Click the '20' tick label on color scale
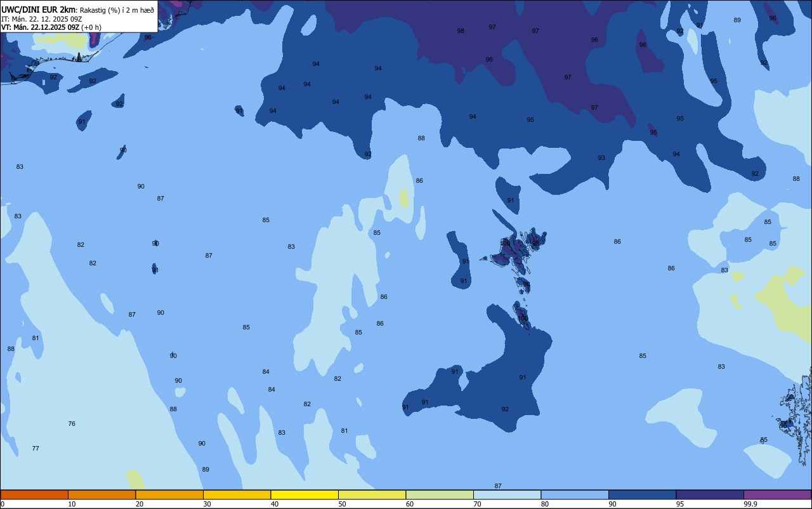The image size is (812, 509). pyautogui.click(x=140, y=504)
